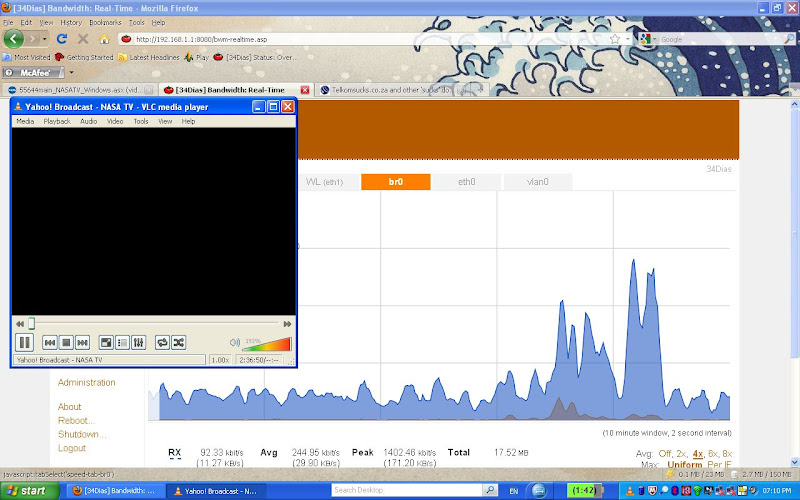Select Uniform max scaling option

click(x=684, y=464)
